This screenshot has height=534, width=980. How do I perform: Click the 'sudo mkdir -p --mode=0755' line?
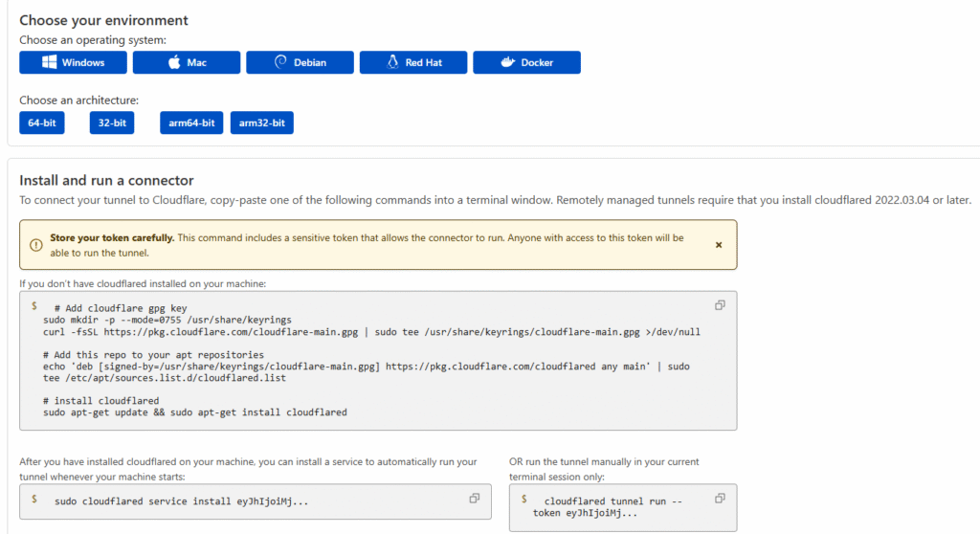(x=167, y=321)
